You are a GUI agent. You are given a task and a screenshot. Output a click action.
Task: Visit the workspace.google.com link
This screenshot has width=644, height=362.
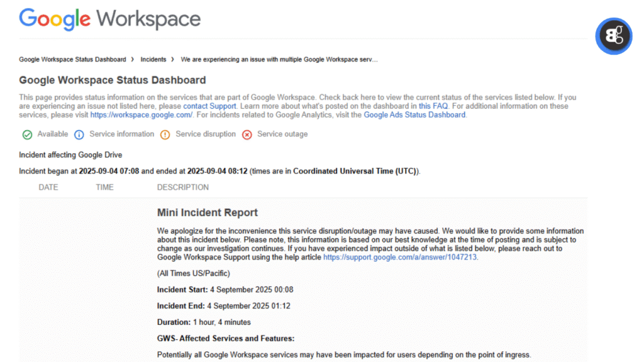tap(141, 115)
